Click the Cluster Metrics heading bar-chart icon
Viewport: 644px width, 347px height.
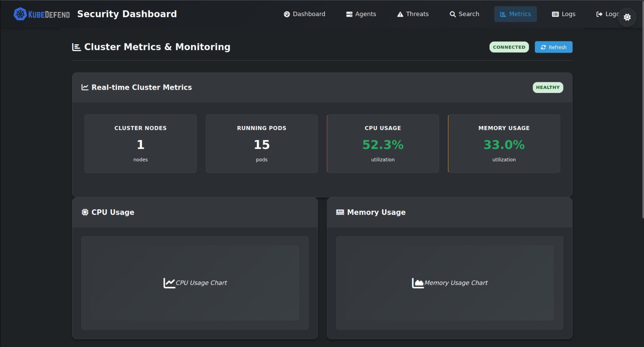[76, 47]
